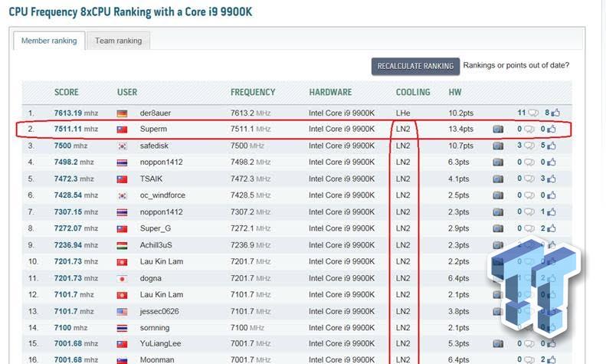
Task: Click the Recalculate Ranking button
Action: point(415,66)
